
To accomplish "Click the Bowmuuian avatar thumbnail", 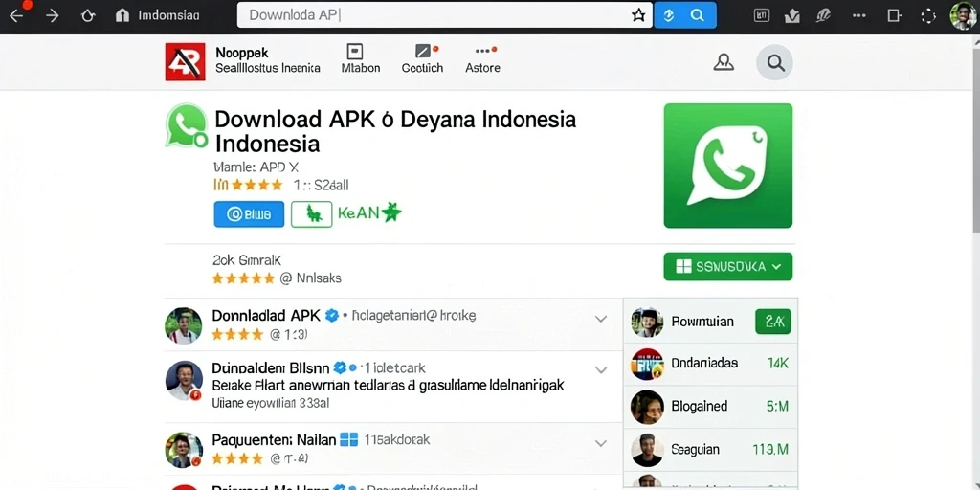I will click(647, 323).
